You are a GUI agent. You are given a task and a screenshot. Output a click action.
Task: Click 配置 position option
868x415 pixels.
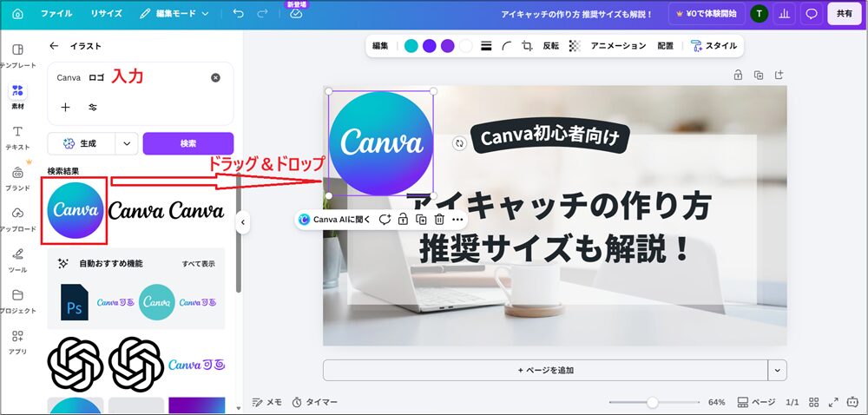click(x=666, y=46)
